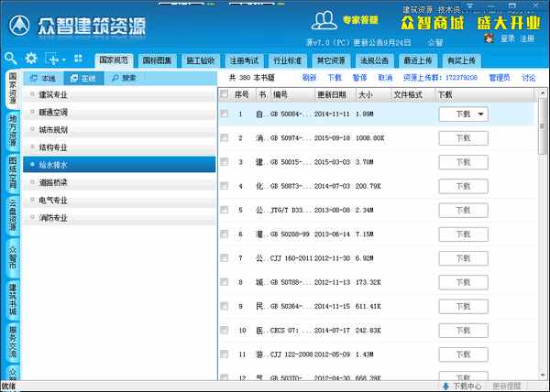Screen dimensions: 550x392
Task: Click the grid view icon in toolbar
Action: tap(78, 58)
